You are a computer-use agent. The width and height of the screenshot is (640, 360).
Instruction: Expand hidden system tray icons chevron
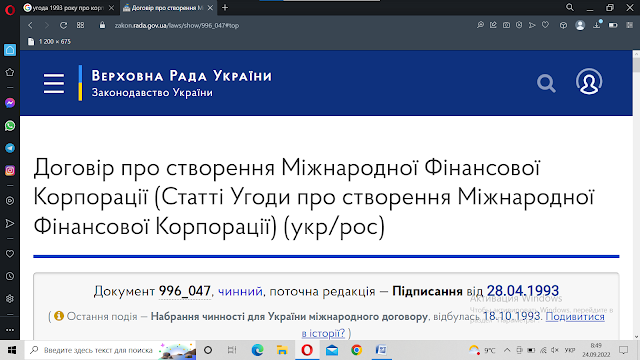tap(507, 350)
